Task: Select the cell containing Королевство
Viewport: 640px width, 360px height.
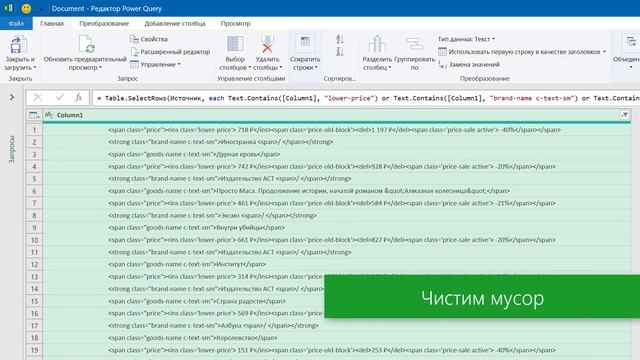Action: tap(337, 338)
